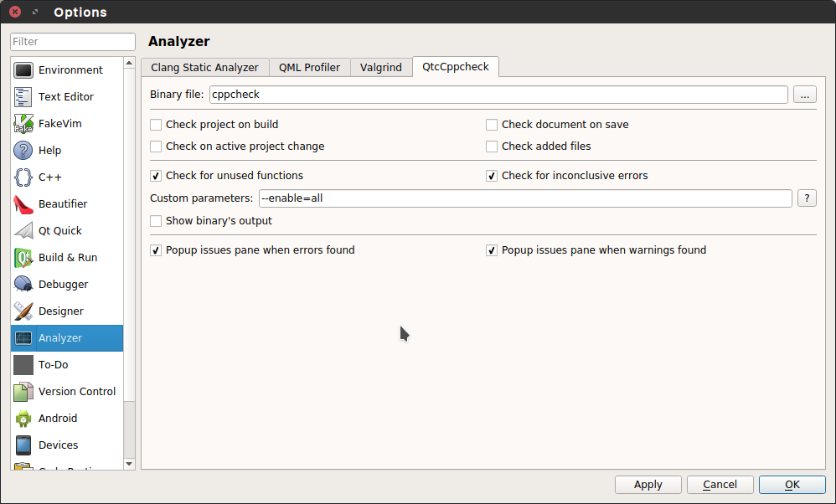Click the Custom parameters field
Image resolution: width=836 pixels, height=504 pixels.
pos(525,198)
